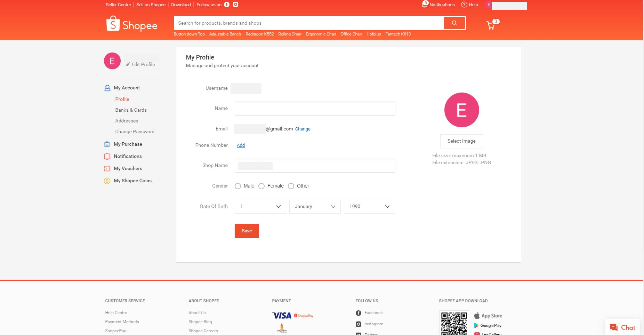
Task: Open Shopee's Facebook page icon in header
Action: coord(227,5)
